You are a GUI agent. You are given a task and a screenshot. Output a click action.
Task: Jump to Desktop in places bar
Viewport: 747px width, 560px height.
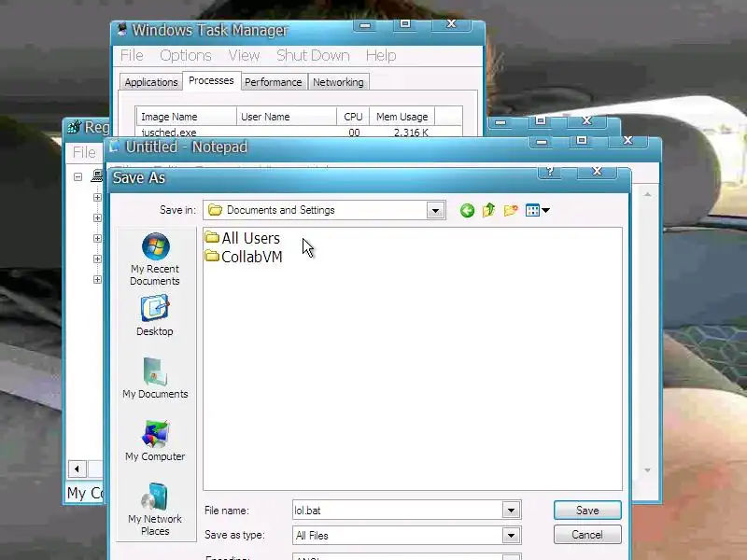(155, 315)
